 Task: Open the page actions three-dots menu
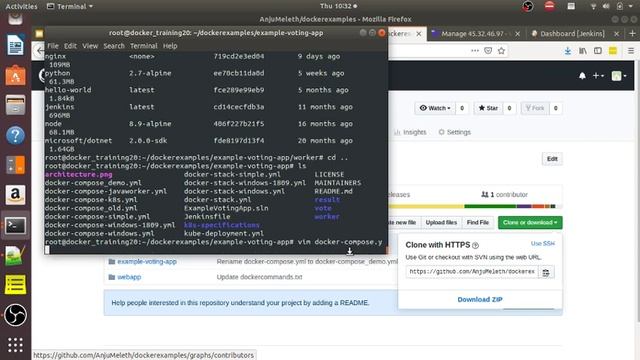point(475,51)
